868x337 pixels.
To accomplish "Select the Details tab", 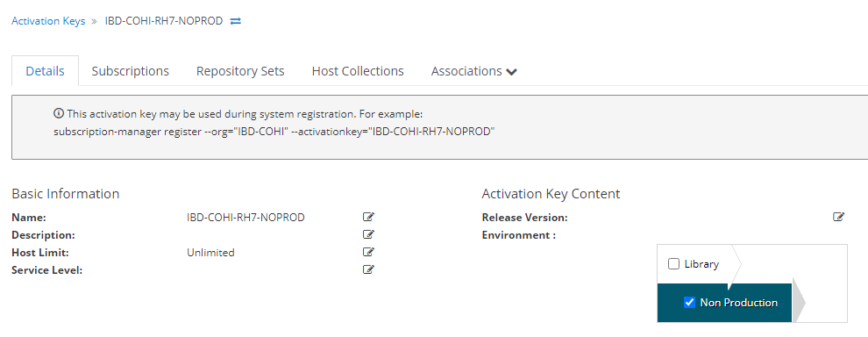I will (46, 71).
